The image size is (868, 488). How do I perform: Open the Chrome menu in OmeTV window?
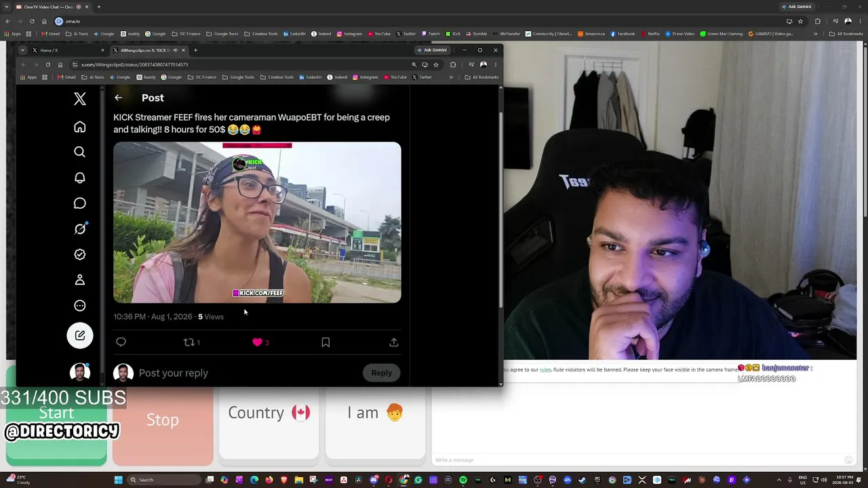[860, 21]
